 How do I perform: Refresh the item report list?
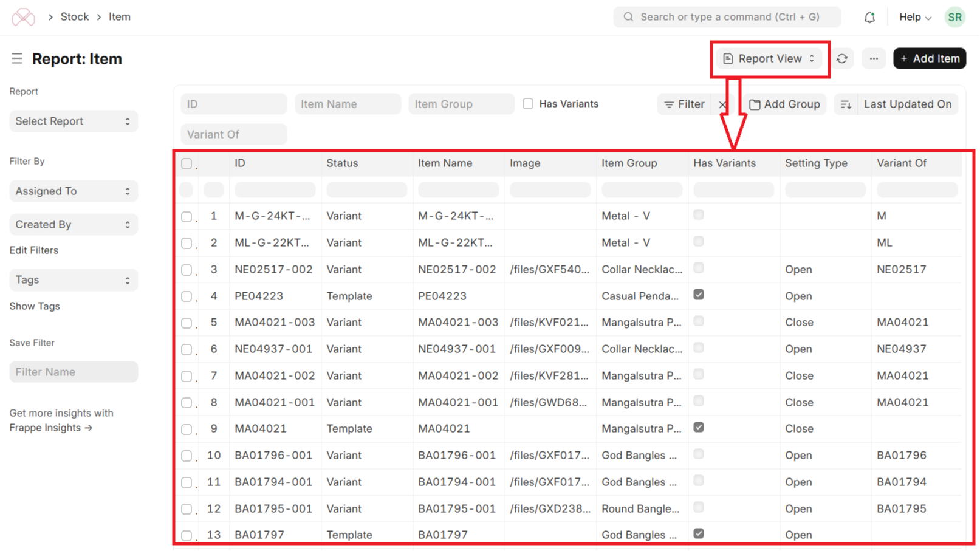coord(841,58)
